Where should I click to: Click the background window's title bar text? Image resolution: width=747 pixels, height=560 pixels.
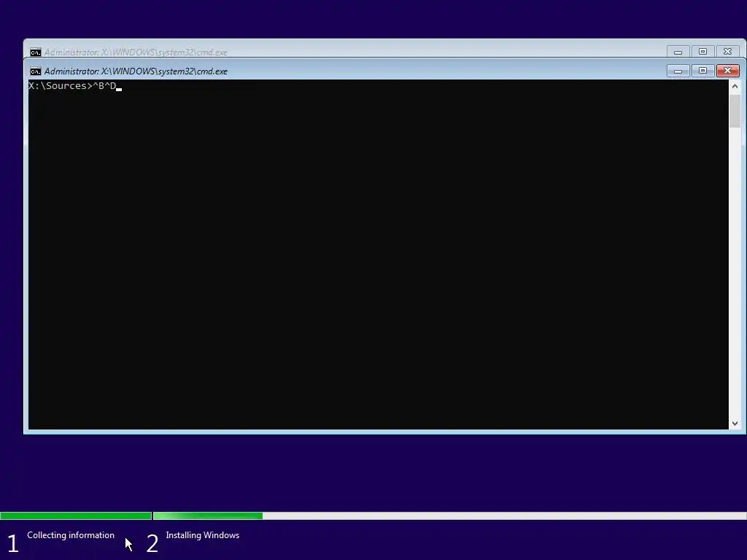tap(136, 52)
